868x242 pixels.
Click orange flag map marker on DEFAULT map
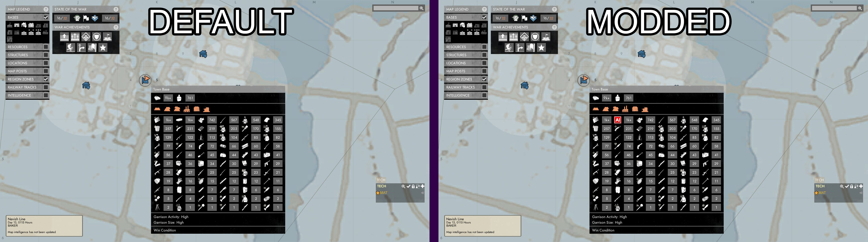pyautogui.click(x=146, y=80)
